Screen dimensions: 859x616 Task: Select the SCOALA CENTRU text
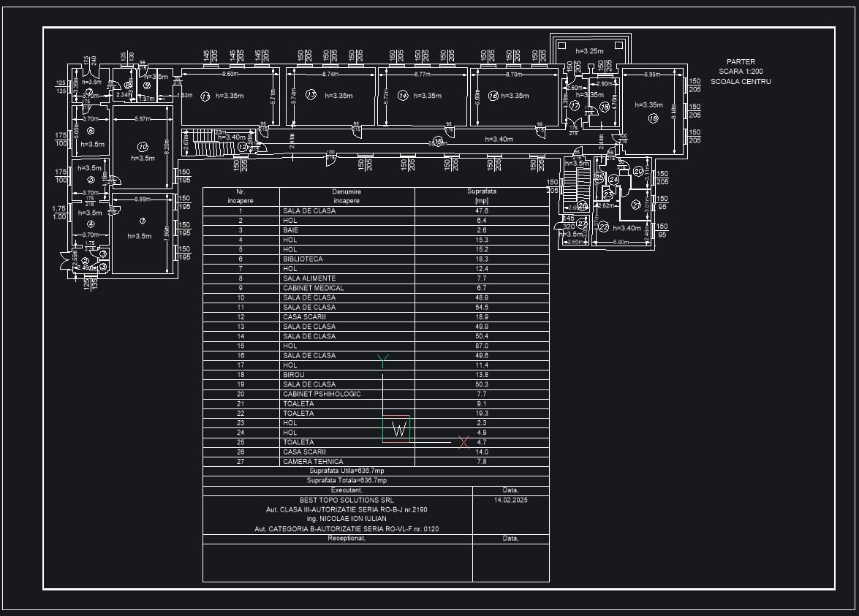(x=741, y=81)
